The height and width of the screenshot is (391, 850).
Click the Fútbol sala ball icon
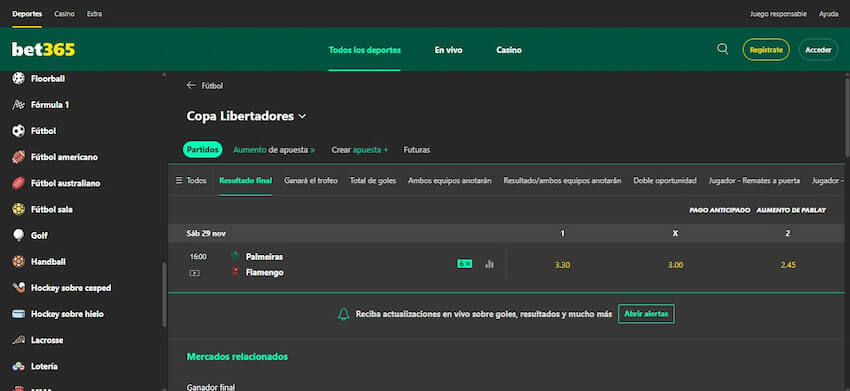coord(18,209)
